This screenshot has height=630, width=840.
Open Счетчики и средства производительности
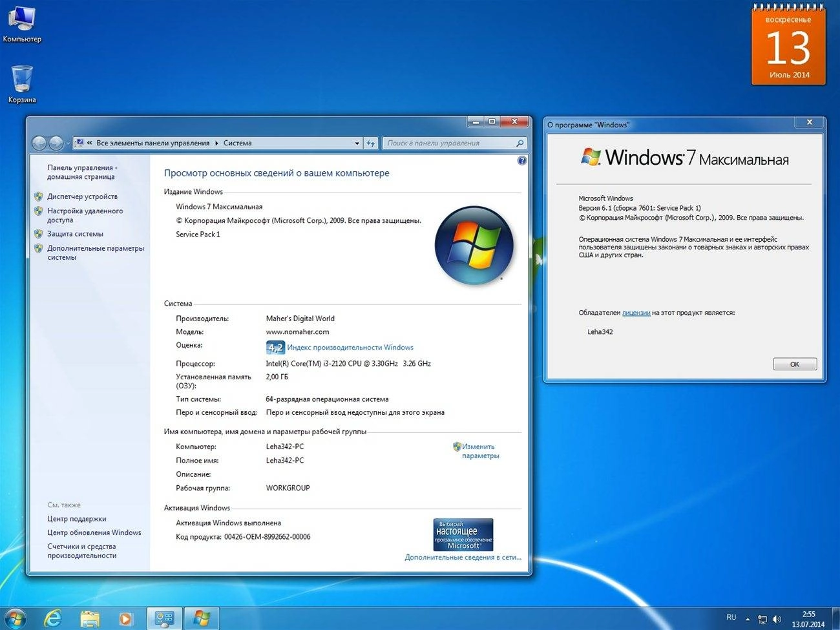(x=82, y=551)
